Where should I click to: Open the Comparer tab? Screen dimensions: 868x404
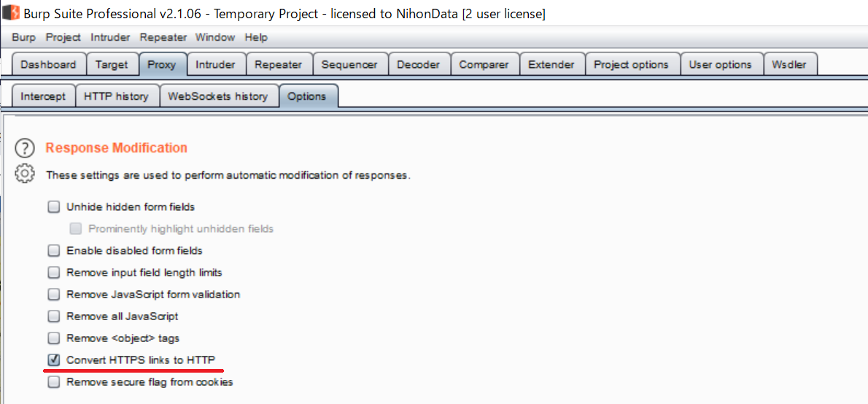point(484,64)
